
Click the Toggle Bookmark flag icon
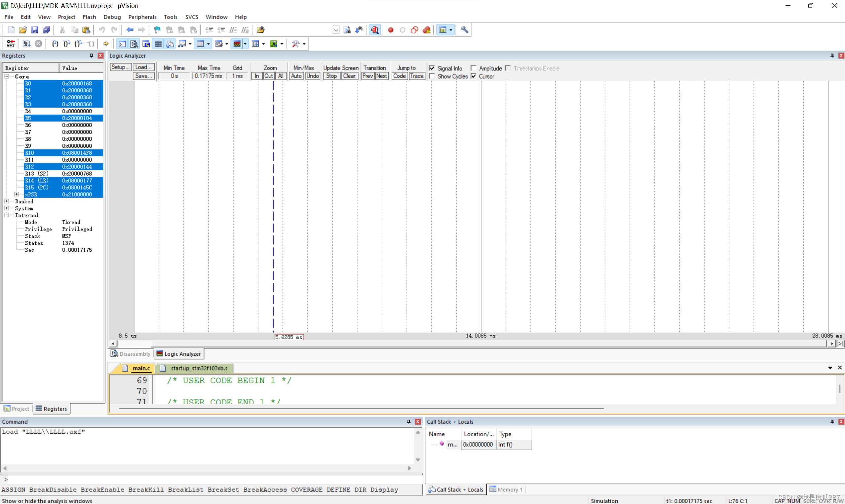click(157, 30)
